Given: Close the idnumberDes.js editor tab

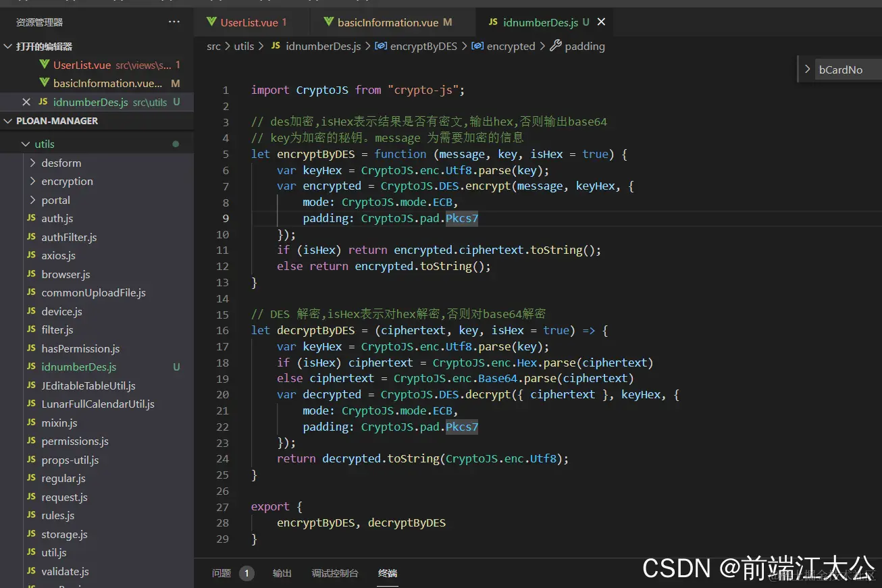Looking at the screenshot, I should [601, 22].
